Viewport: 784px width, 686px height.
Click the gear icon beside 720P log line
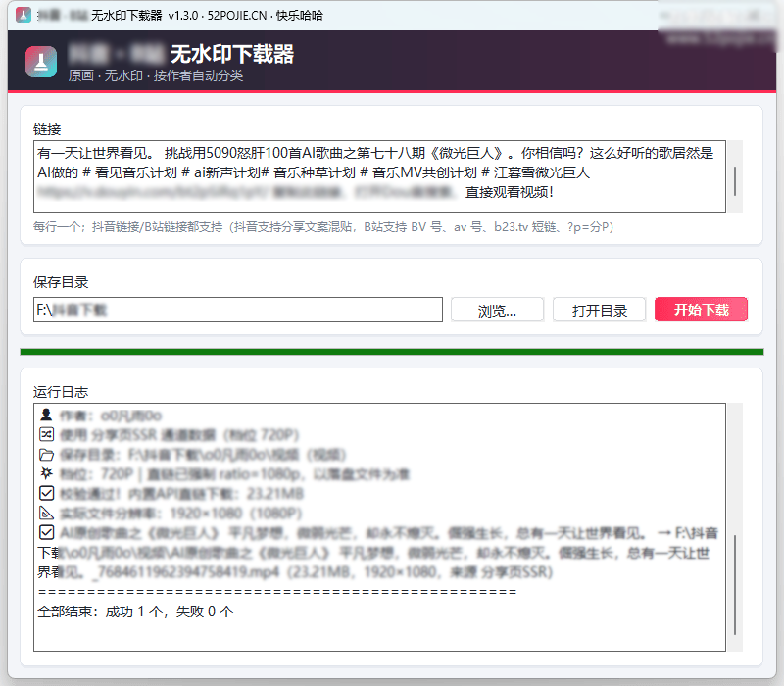click(x=46, y=473)
